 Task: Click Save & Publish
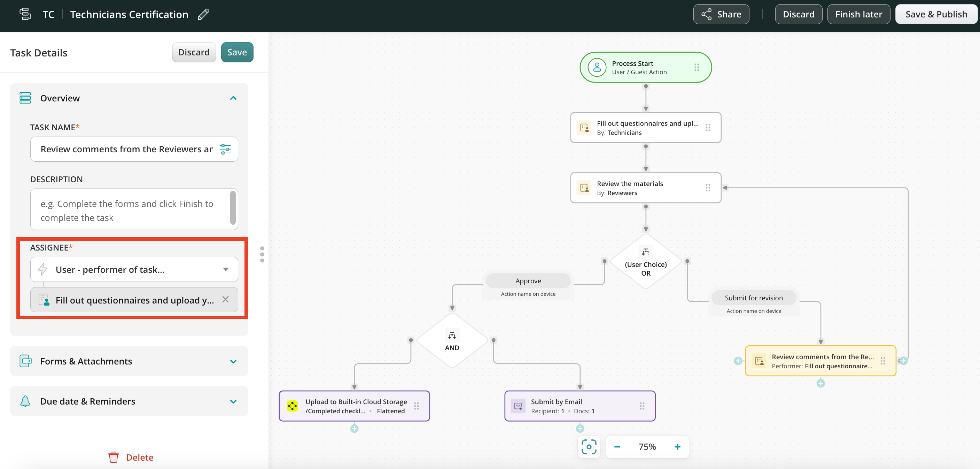[936, 15]
